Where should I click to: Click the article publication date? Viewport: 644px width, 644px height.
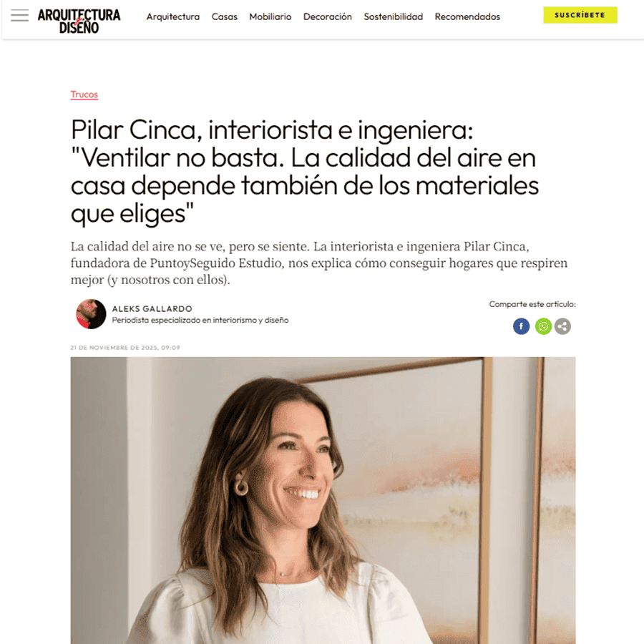coord(125,348)
